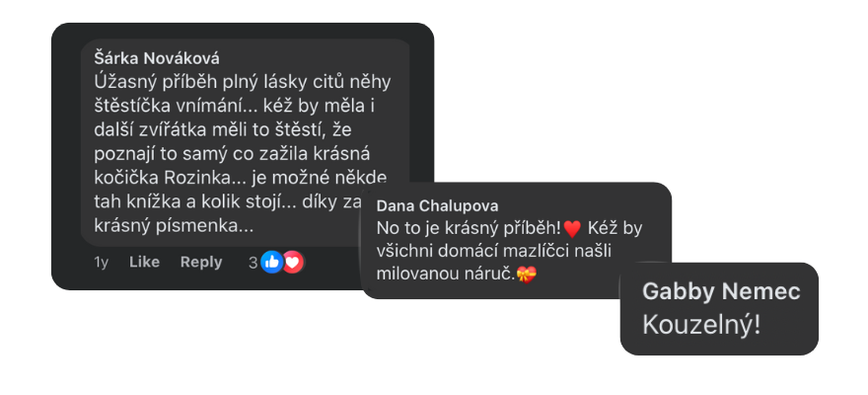This screenshot has width=868, height=395.
Task: Reply to Šárka Nováková's comment
Action: point(201,263)
